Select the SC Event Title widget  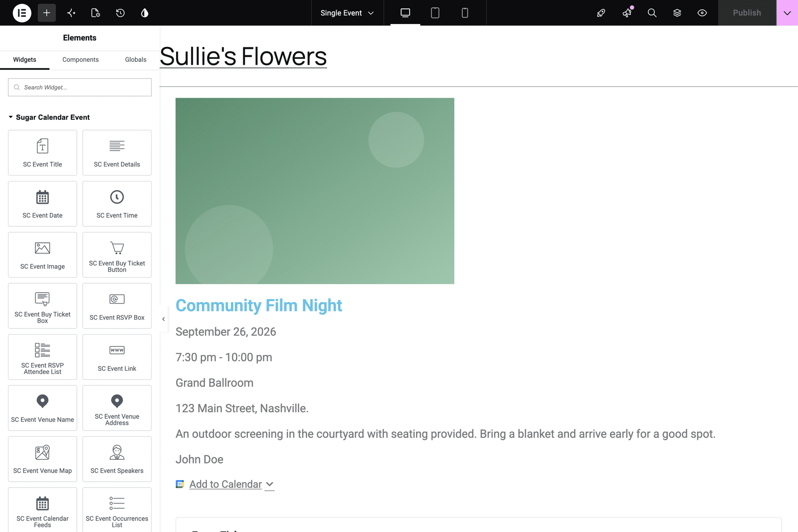click(42, 153)
